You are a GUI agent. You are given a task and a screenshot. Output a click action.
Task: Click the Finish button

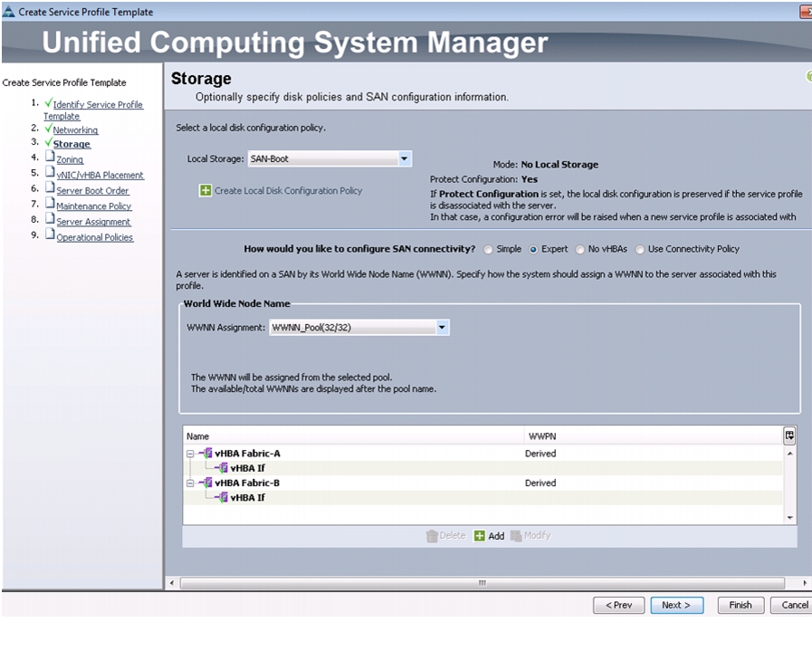point(740,605)
